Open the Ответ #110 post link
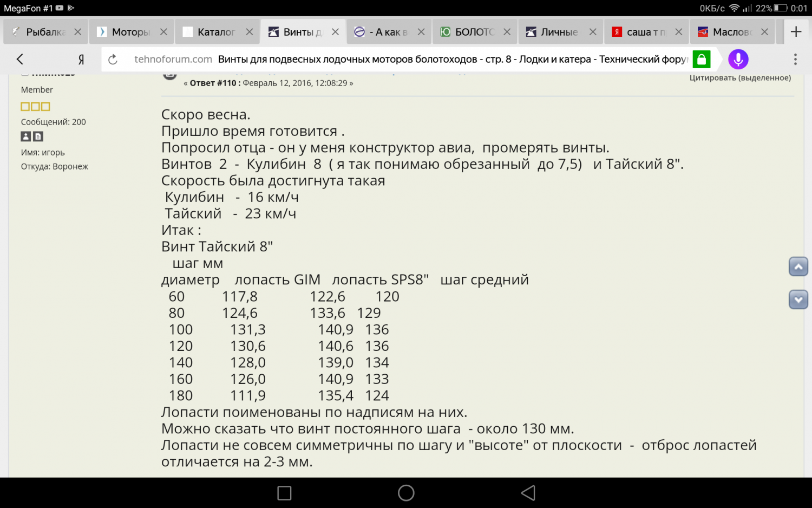 (213, 83)
